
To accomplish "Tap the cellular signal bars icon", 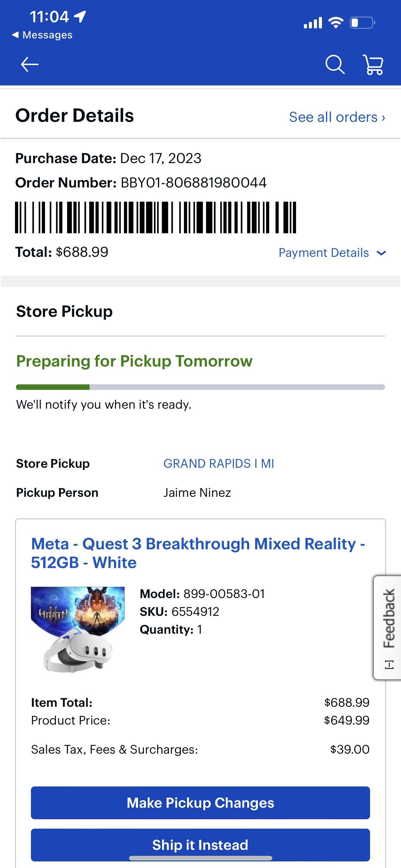I will tap(313, 23).
